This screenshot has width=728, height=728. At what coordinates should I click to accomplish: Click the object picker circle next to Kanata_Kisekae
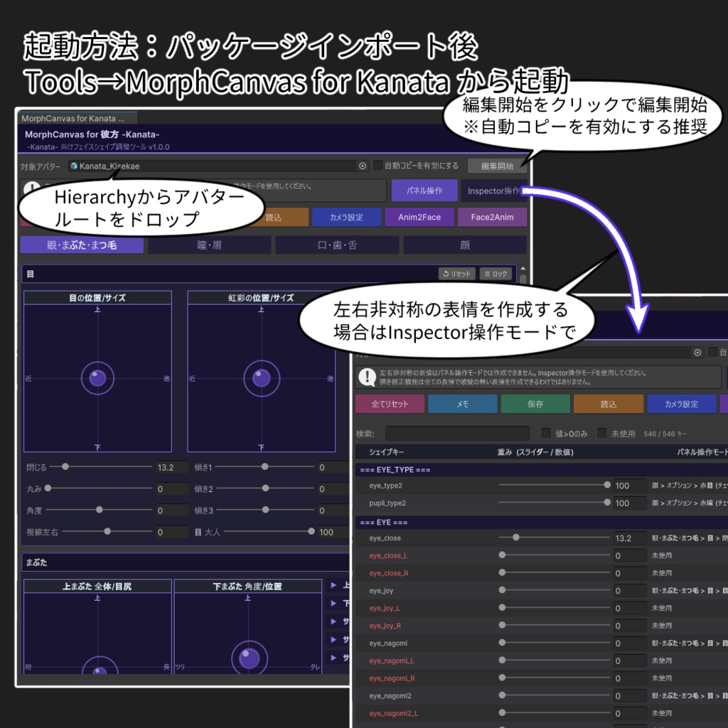tap(362, 165)
